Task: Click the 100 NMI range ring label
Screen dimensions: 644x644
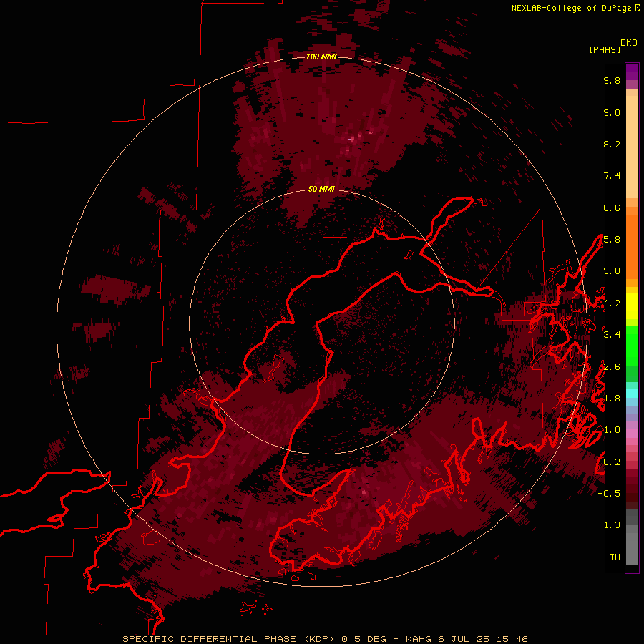Action: 321,57
